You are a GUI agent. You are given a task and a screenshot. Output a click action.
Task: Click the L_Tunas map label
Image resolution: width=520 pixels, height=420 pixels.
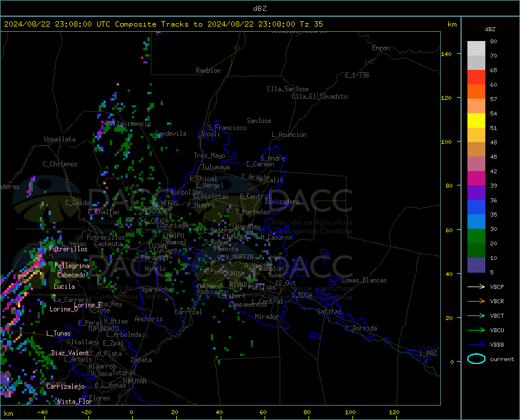(58, 333)
